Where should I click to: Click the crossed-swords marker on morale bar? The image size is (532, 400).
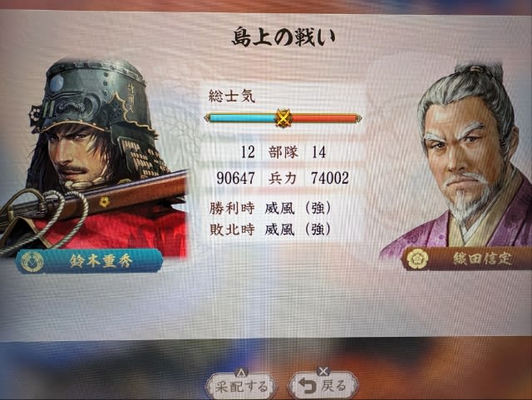pyautogui.click(x=283, y=118)
